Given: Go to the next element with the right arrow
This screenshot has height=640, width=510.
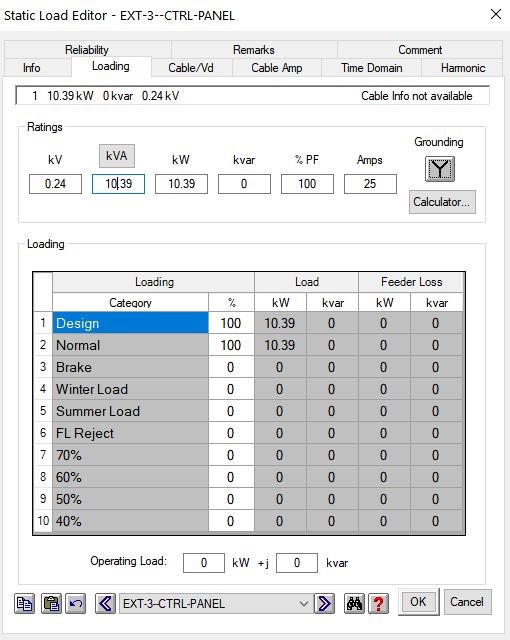Looking at the screenshot, I should [325, 604].
